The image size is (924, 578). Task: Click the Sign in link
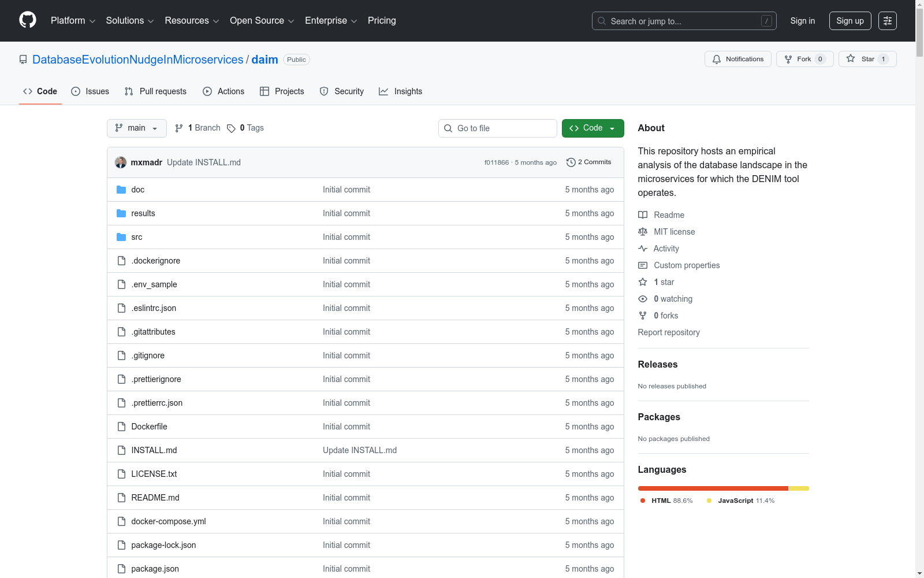[803, 21]
